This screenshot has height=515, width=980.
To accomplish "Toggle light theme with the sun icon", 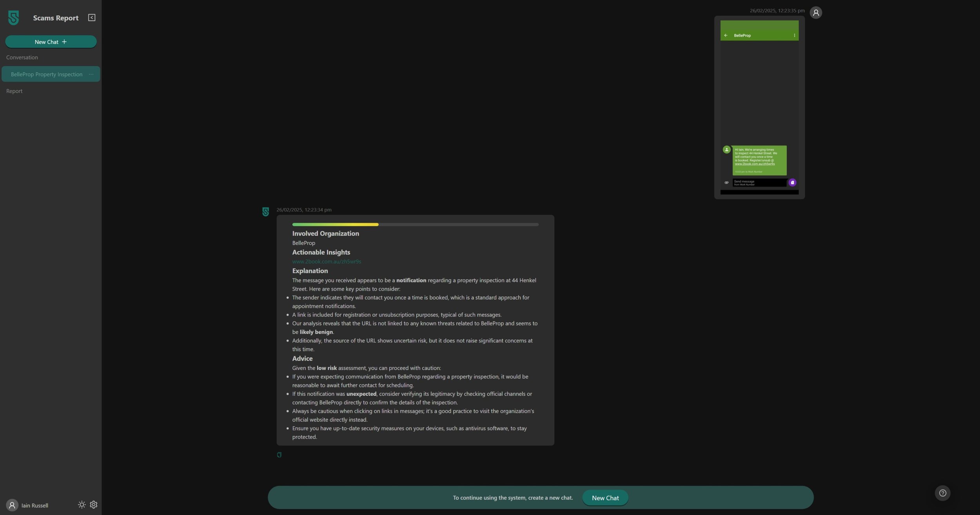I will tap(82, 505).
